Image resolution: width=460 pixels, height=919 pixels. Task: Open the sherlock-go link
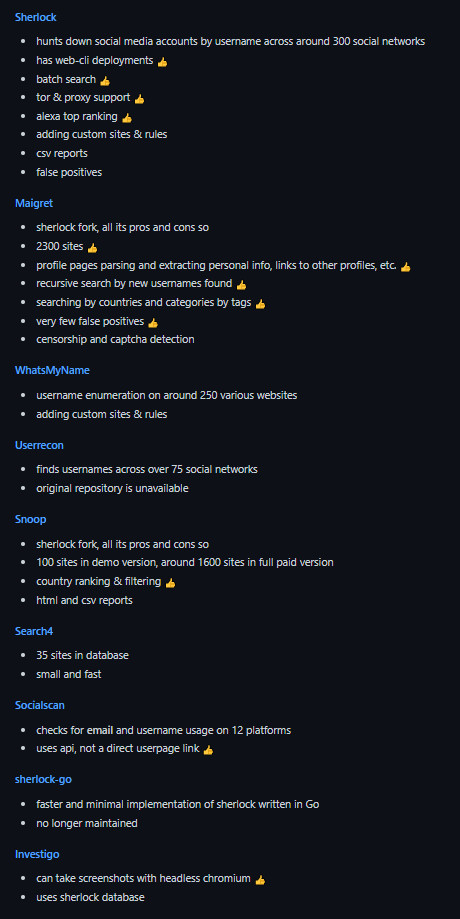43,780
